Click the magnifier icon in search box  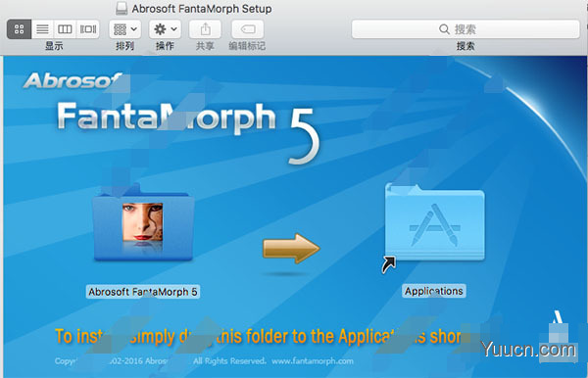(444, 29)
